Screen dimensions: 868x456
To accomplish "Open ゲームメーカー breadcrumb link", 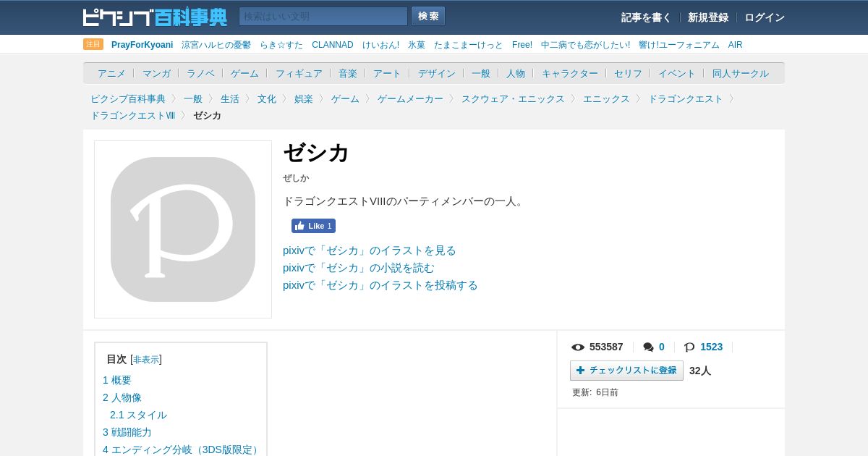I will (410, 98).
